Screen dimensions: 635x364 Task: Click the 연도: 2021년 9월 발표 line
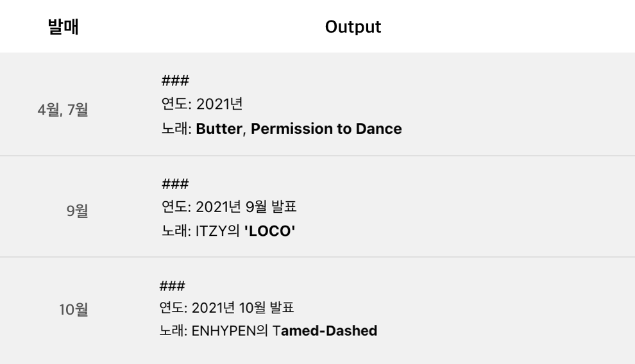(229, 206)
